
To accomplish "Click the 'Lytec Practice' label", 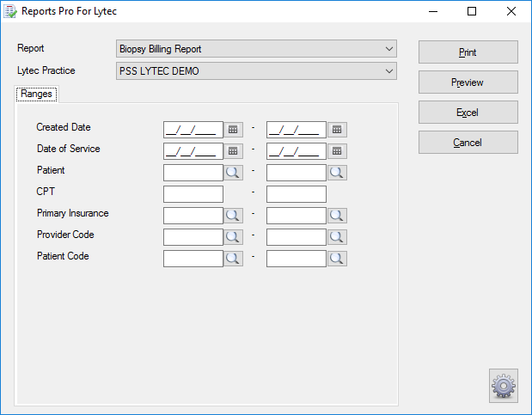I will point(46,70).
